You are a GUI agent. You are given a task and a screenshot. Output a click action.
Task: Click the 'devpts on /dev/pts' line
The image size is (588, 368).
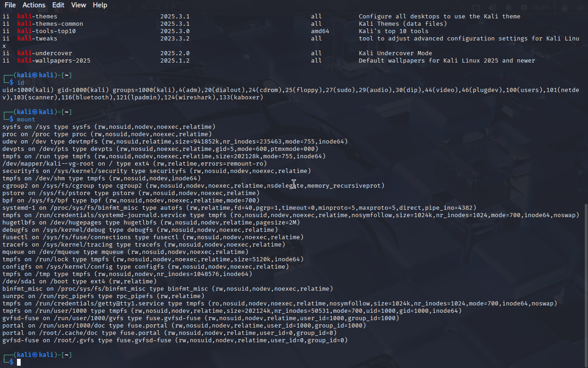[x=160, y=149]
